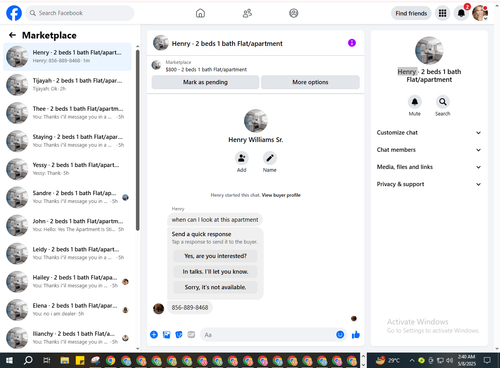Open purple conversation info icon

click(x=352, y=43)
